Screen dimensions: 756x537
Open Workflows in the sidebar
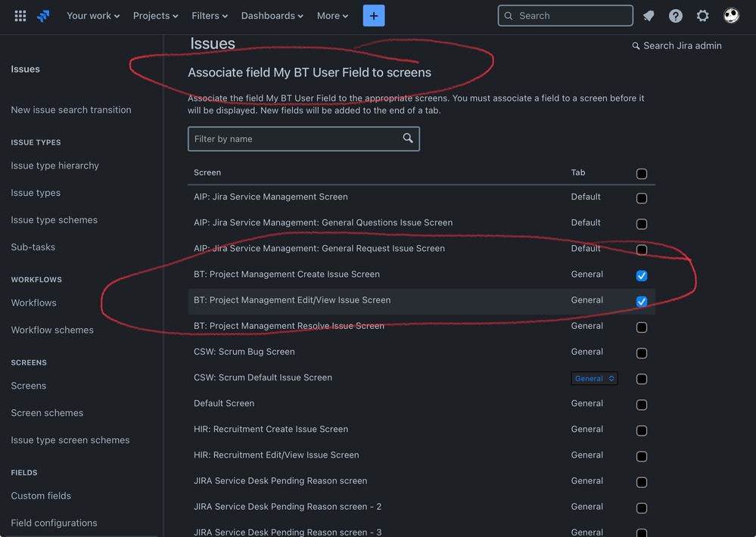[34, 303]
